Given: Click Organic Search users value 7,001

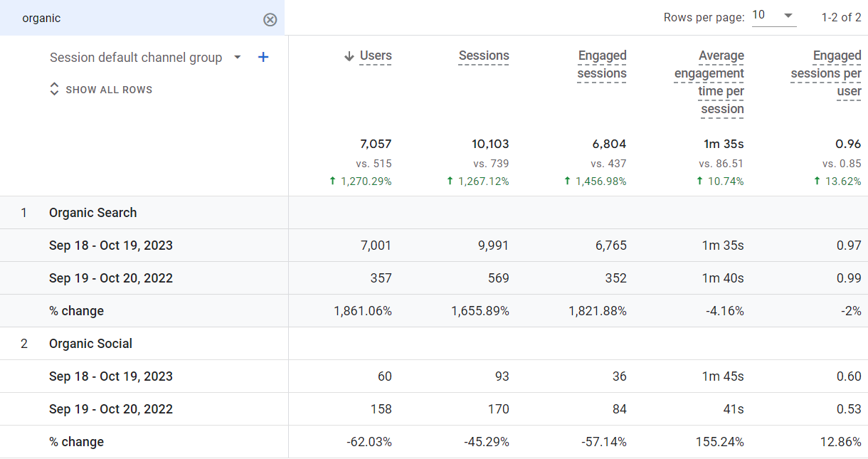Looking at the screenshot, I should pyautogui.click(x=376, y=246).
